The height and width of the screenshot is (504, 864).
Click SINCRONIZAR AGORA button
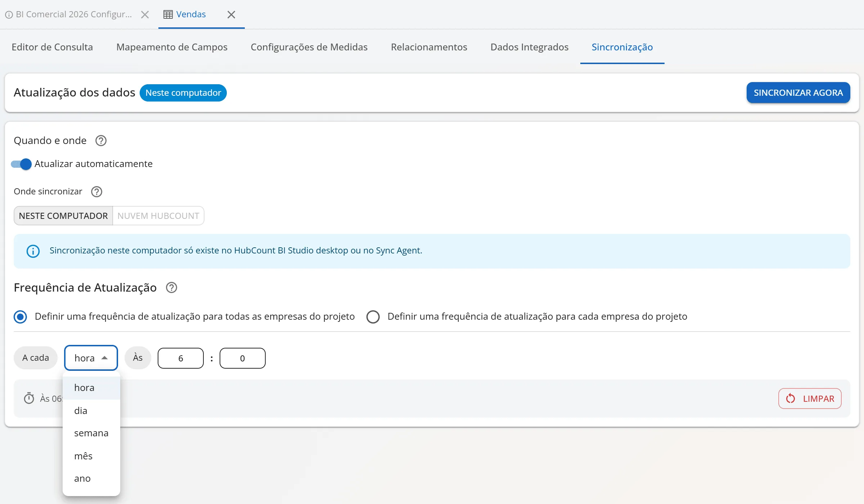798,93
